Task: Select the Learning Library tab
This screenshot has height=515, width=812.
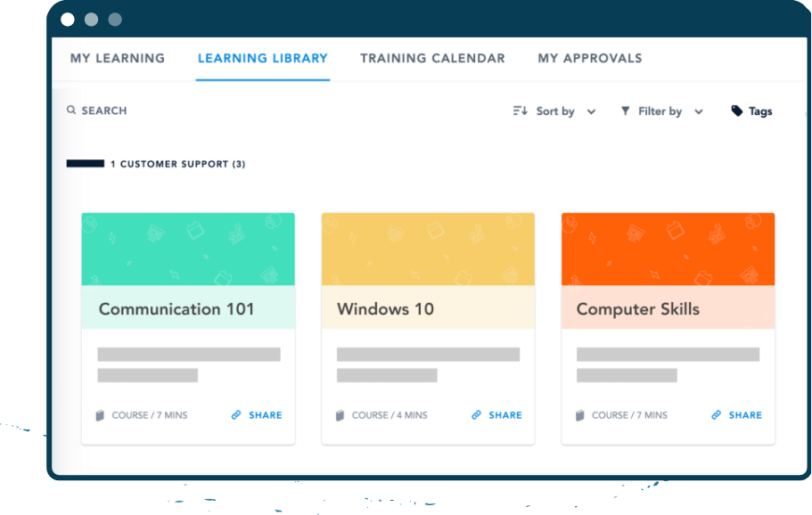Action: pos(263,58)
